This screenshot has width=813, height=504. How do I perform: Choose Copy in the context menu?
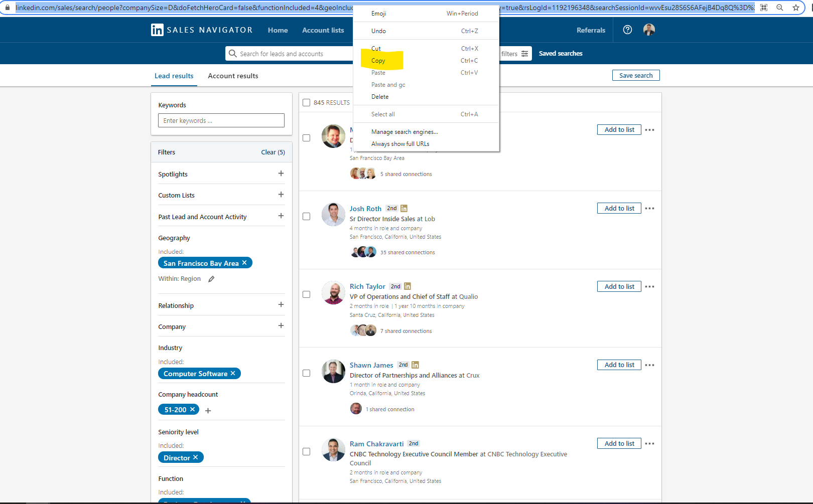click(426, 61)
